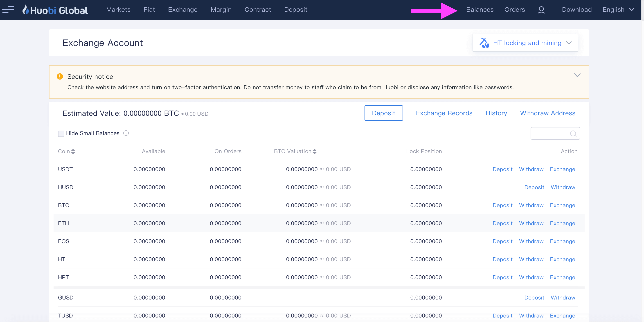Go to Balances page
This screenshot has width=644, height=322.
click(x=480, y=10)
